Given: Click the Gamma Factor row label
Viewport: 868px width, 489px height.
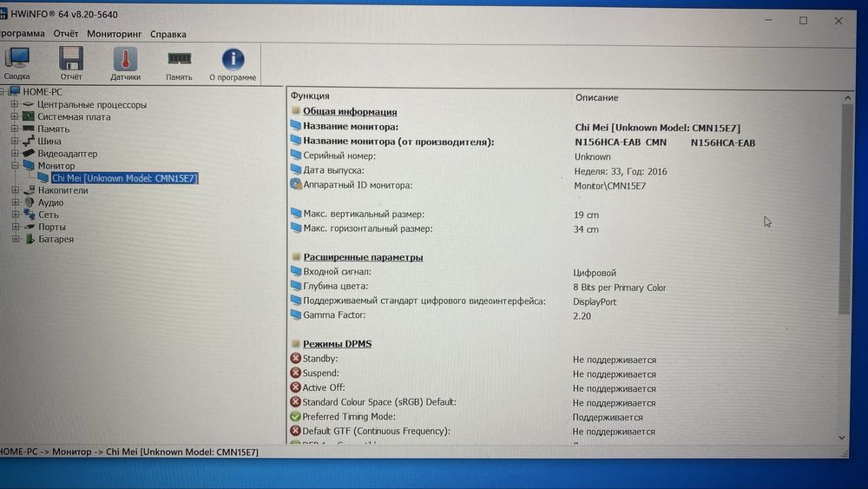Looking at the screenshot, I should coord(334,314).
